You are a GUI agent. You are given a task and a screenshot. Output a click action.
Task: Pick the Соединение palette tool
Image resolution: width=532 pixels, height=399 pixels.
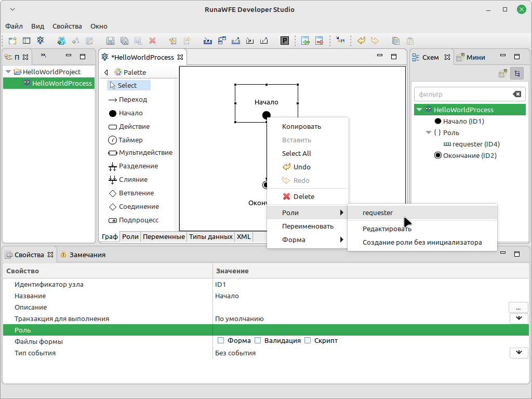click(x=134, y=207)
